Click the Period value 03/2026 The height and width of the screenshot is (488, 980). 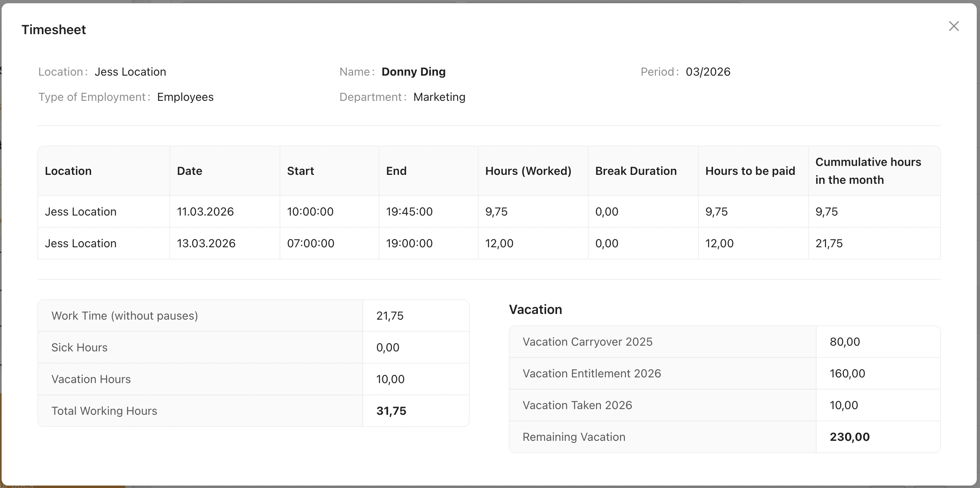[708, 72]
